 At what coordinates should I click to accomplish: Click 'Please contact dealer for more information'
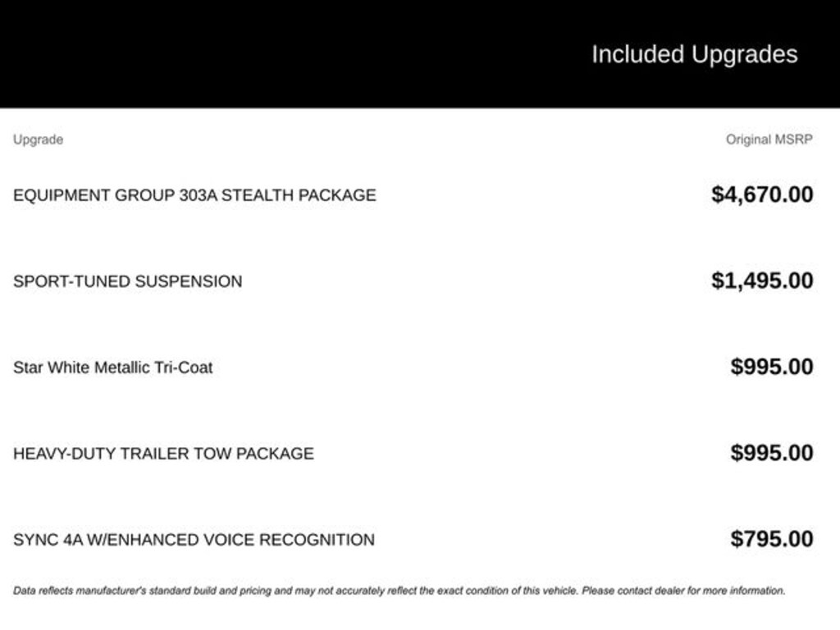(x=683, y=591)
